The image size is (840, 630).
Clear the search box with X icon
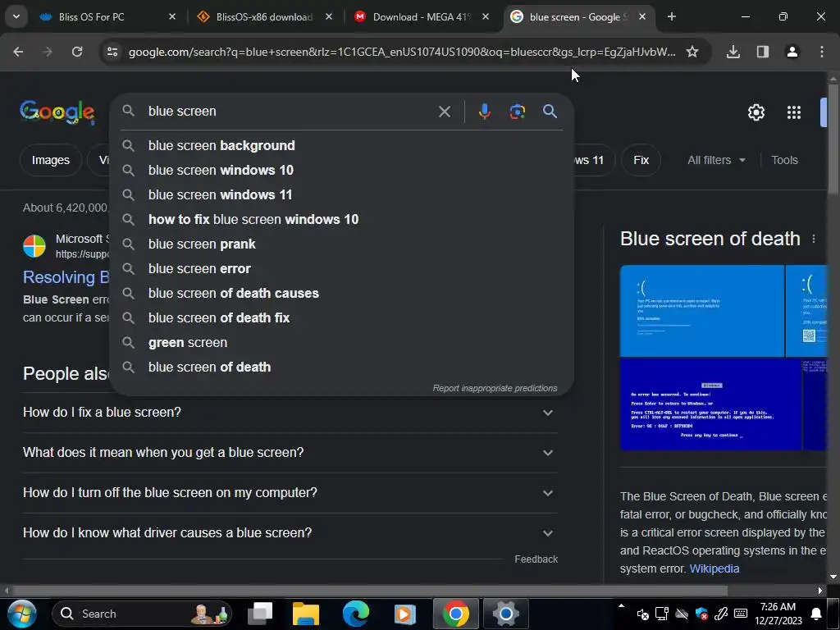pyautogui.click(x=444, y=112)
